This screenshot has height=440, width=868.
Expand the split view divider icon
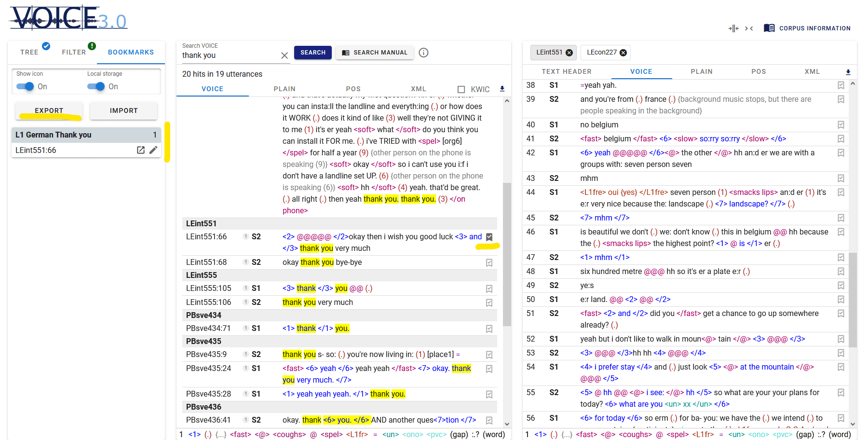tap(733, 28)
